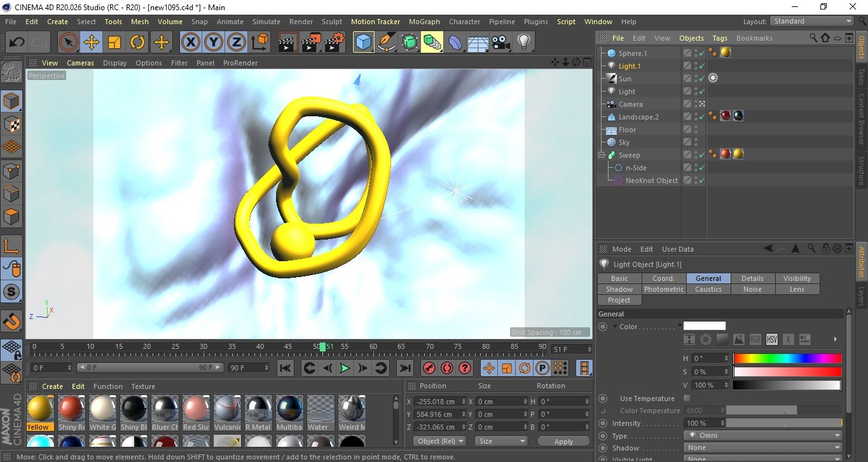The image size is (868, 462).
Task: Toggle visibility dots for Floor
Action: pyautogui.click(x=696, y=130)
